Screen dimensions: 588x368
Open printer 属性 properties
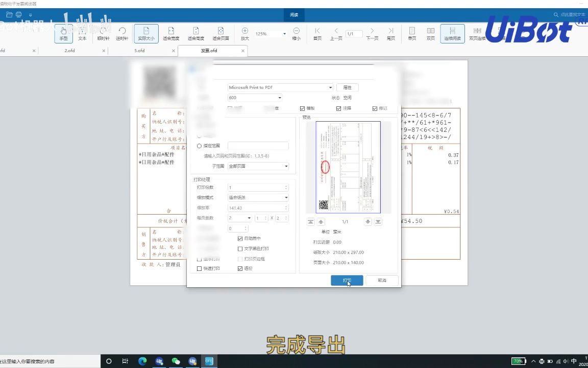pyautogui.click(x=347, y=87)
